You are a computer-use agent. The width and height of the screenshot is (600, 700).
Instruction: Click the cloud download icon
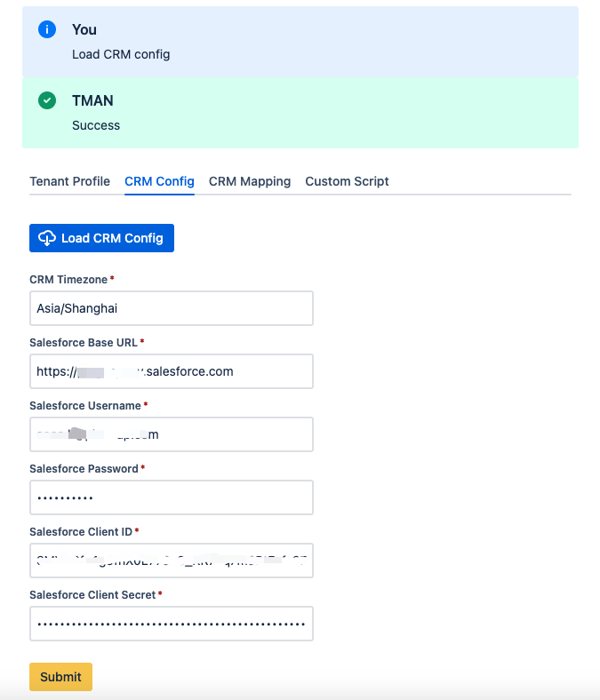pyautogui.click(x=47, y=238)
